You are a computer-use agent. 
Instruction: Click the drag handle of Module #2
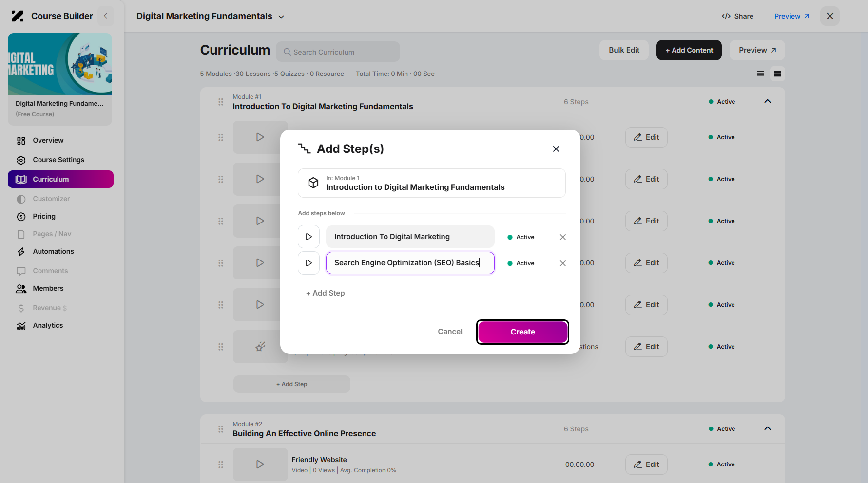(221, 429)
